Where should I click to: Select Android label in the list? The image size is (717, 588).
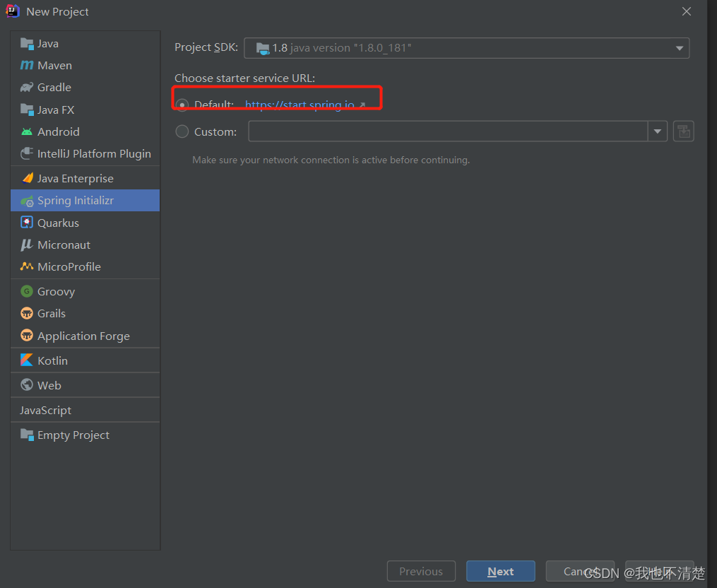tap(59, 131)
